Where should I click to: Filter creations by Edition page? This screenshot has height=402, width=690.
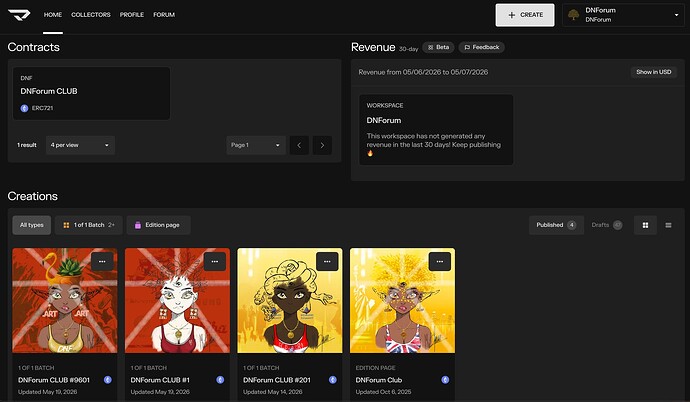(x=158, y=225)
